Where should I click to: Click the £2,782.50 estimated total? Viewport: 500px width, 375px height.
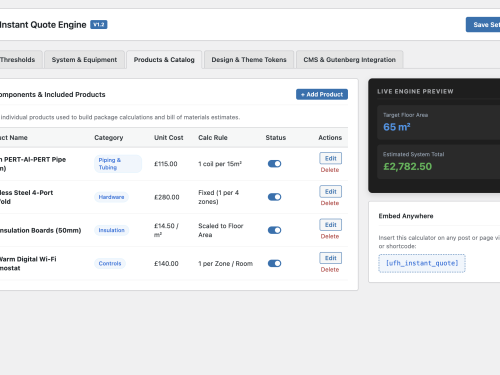pos(407,166)
